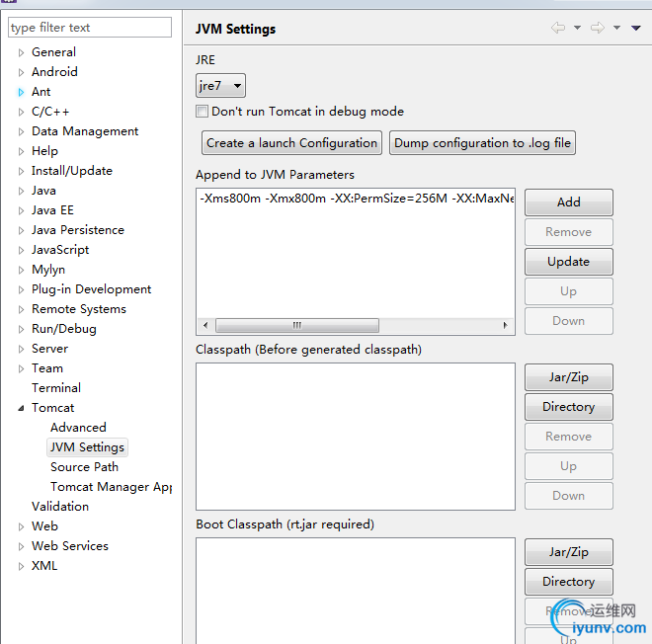Open the JRE jre7 dropdown
The image size is (652, 644).
(220, 86)
